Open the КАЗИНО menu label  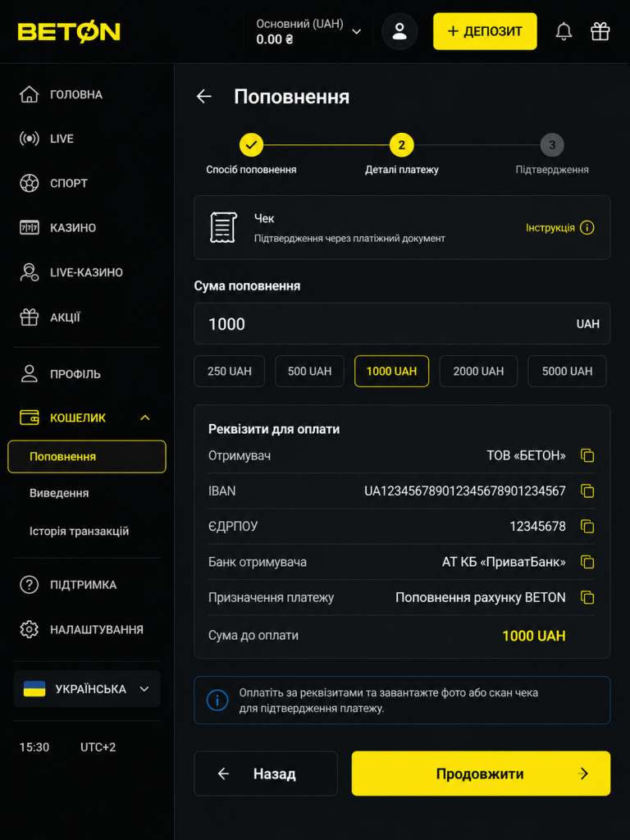(73, 228)
